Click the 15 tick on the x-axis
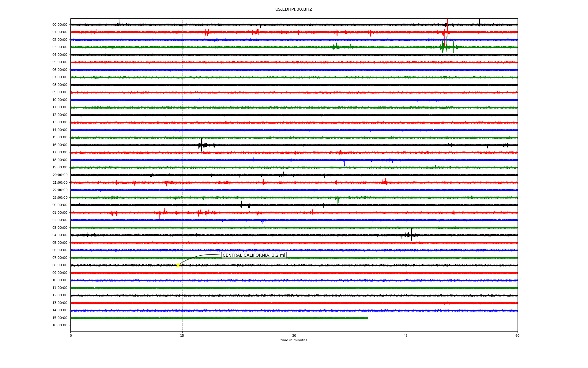 (x=182, y=335)
